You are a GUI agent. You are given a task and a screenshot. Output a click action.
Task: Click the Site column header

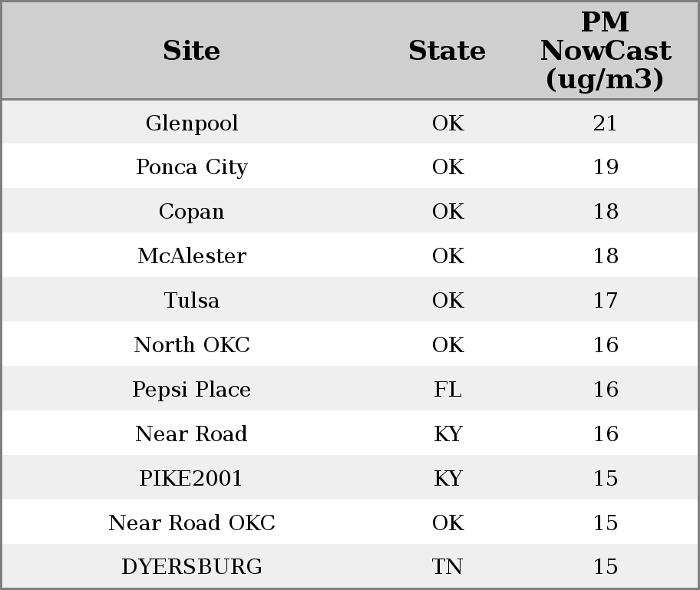click(x=191, y=51)
